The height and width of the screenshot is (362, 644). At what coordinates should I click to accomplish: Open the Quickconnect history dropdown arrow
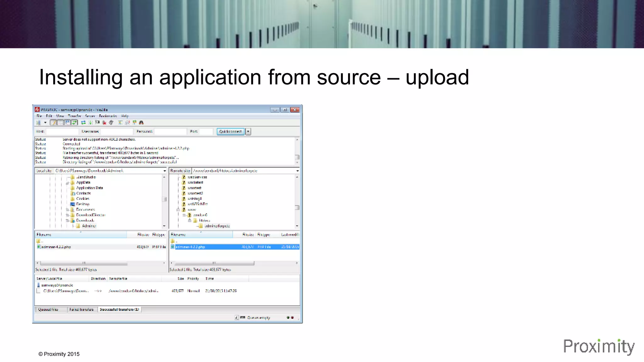click(248, 132)
